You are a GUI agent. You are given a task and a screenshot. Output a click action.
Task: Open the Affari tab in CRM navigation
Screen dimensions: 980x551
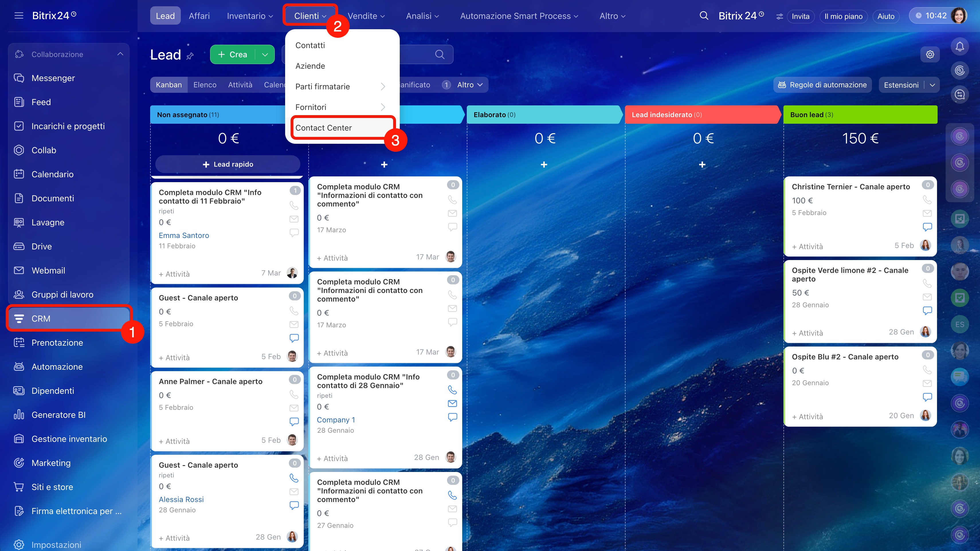coord(199,16)
